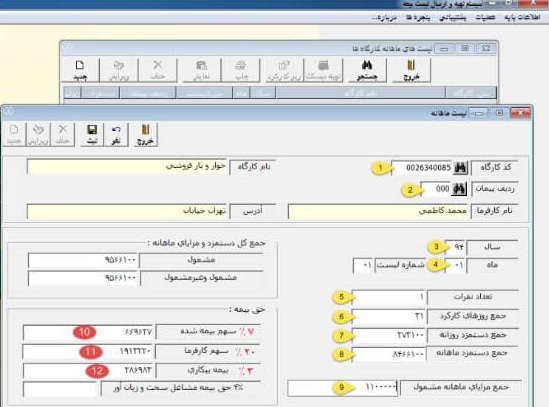This screenshot has height=407, width=549.
Task: Open the درباره menu
Action: point(384,17)
